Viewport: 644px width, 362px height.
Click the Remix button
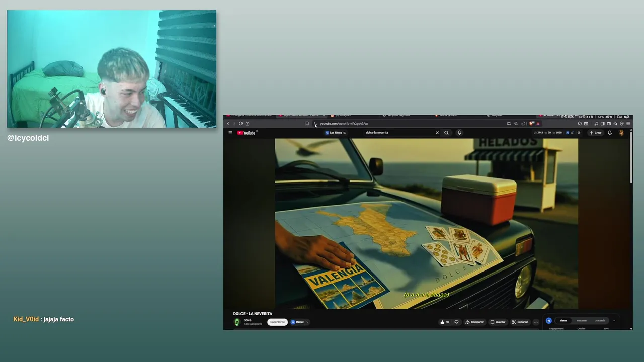[x=297, y=322]
